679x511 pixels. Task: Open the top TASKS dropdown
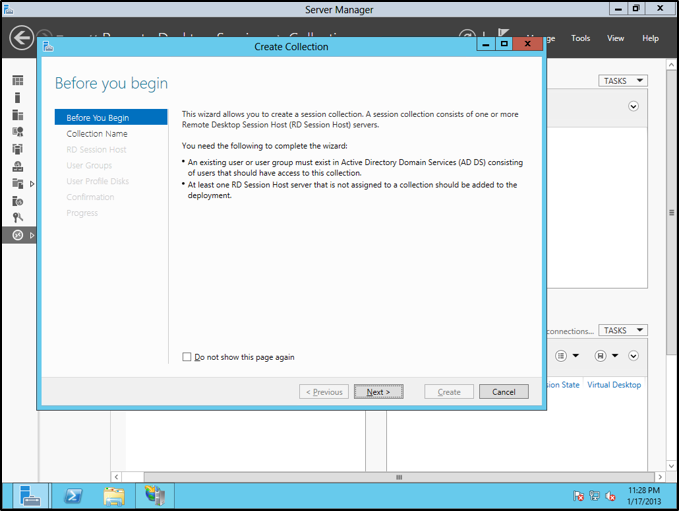click(x=623, y=81)
